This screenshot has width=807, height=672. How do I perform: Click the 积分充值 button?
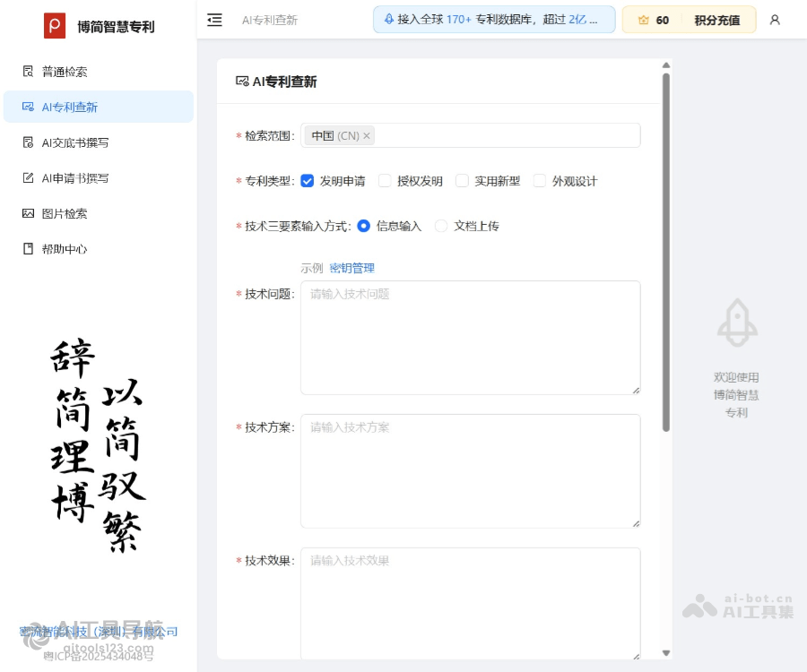click(x=717, y=20)
